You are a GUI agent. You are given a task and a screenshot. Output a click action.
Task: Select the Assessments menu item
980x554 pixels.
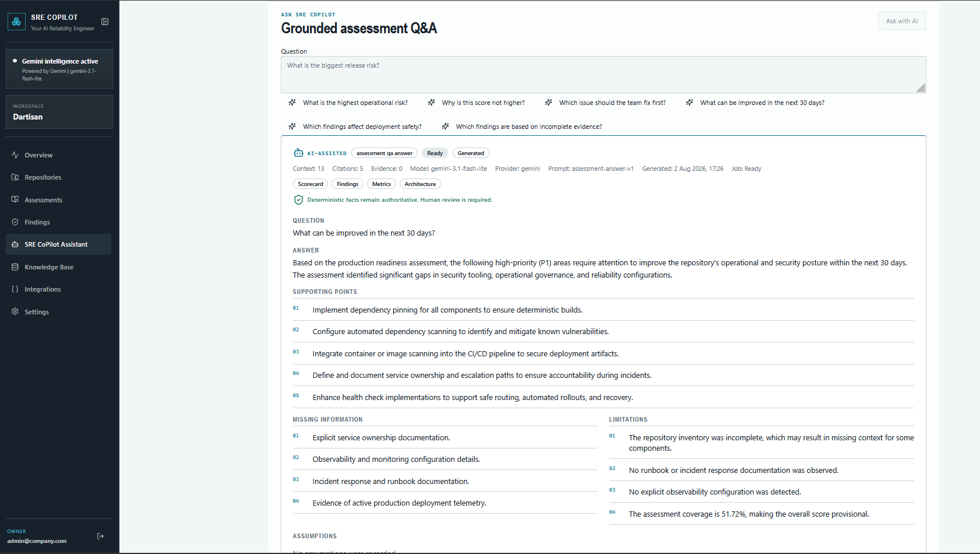[58, 200]
